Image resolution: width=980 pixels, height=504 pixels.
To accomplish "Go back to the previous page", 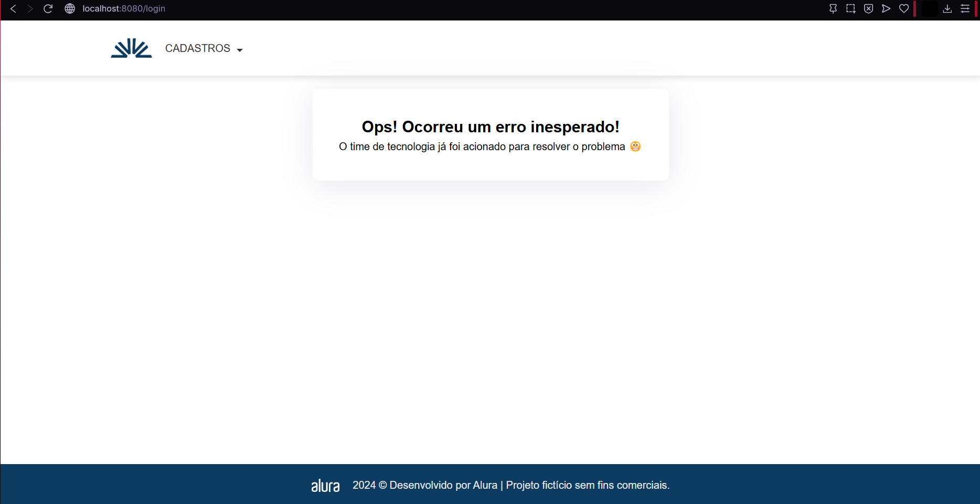I will pyautogui.click(x=13, y=8).
